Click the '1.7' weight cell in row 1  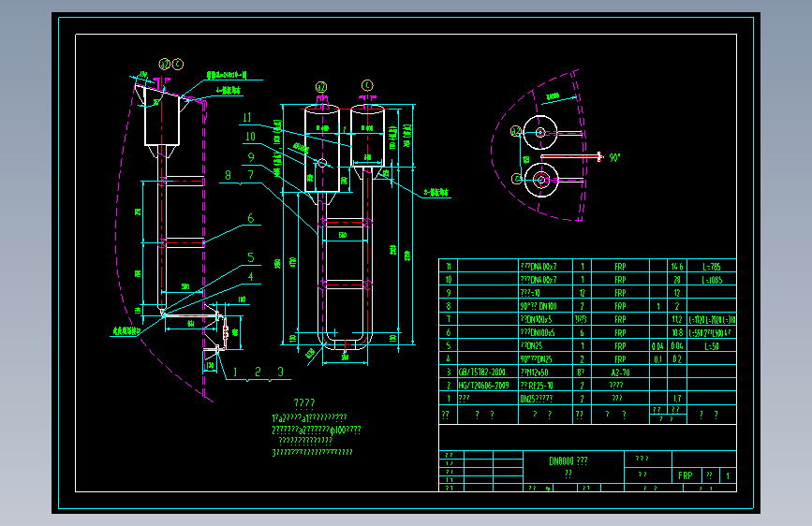tap(677, 399)
